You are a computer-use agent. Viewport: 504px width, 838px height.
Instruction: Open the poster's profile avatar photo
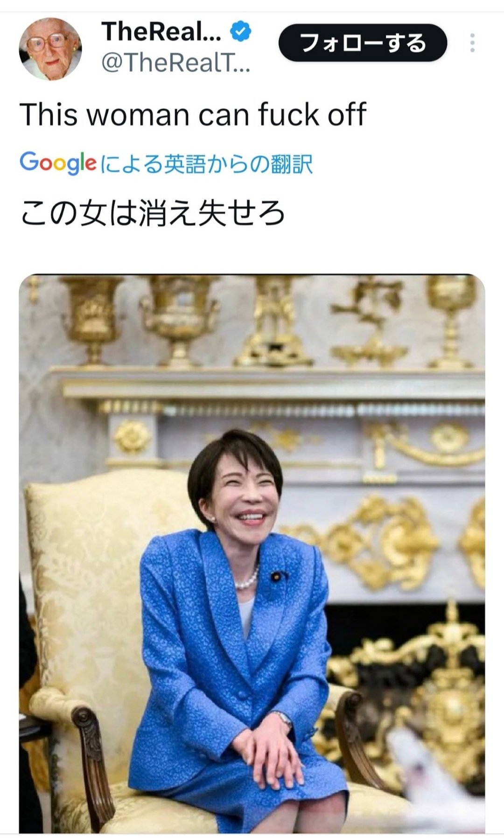[x=50, y=49]
